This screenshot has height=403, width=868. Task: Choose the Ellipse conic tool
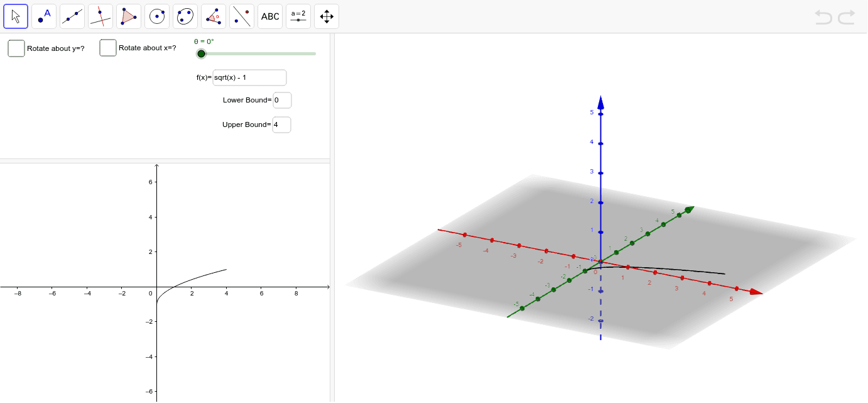click(185, 16)
